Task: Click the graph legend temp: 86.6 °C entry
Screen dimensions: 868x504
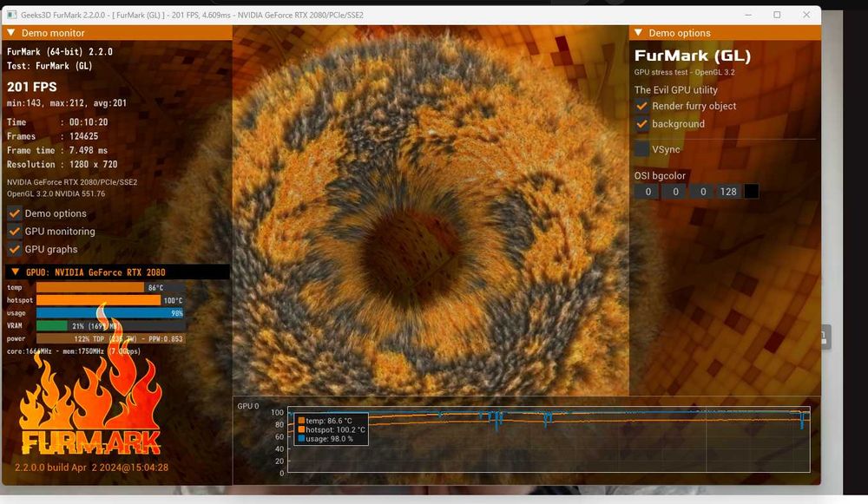Action: click(325, 421)
